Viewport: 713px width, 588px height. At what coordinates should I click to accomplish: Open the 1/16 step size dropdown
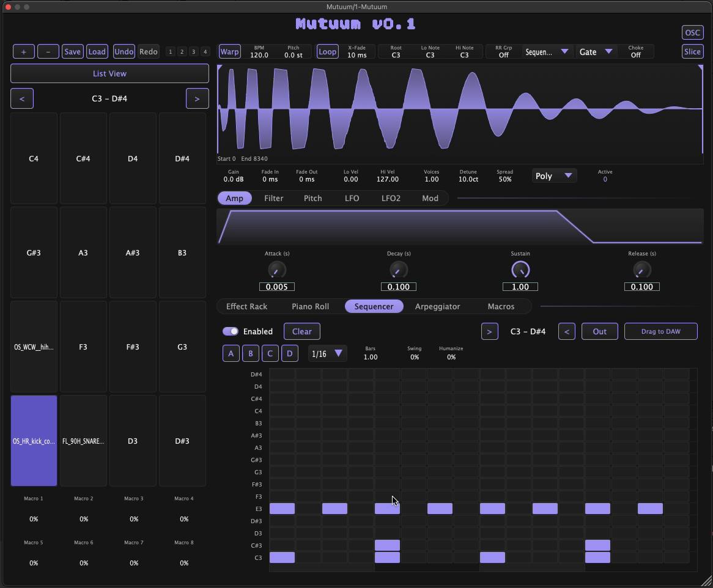[327, 353]
